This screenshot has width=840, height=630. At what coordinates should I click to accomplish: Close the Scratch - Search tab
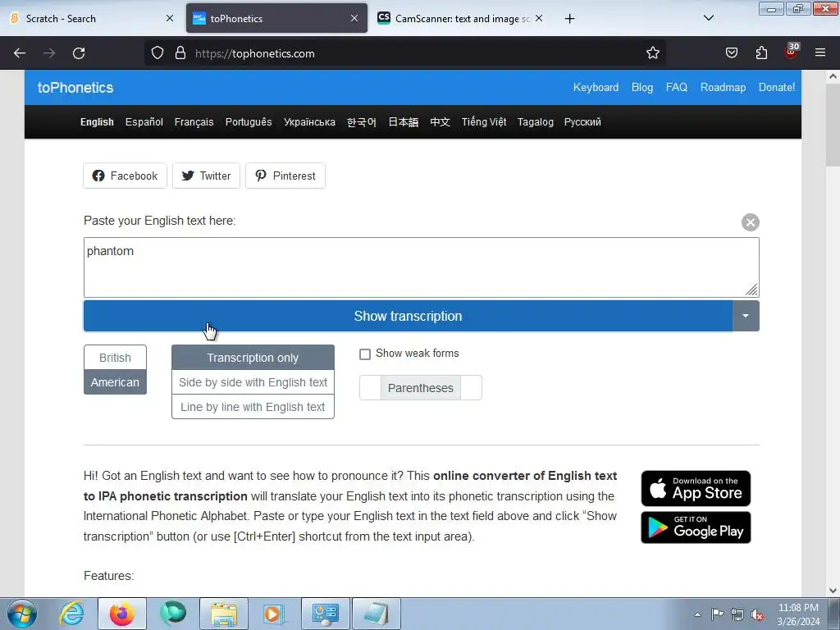[170, 18]
